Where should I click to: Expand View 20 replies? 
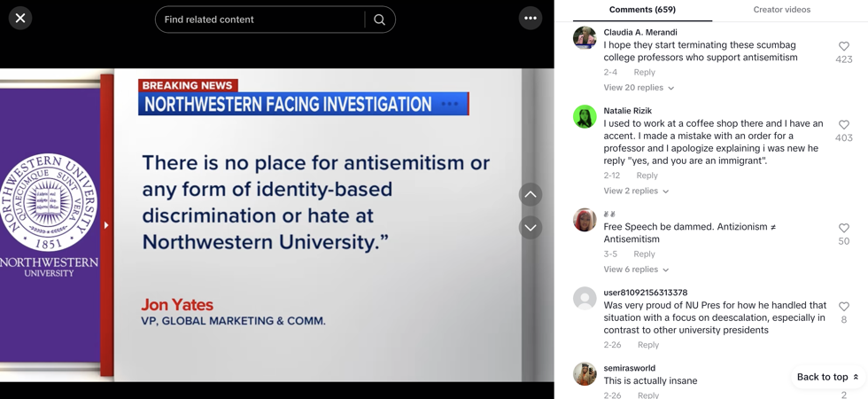(639, 88)
